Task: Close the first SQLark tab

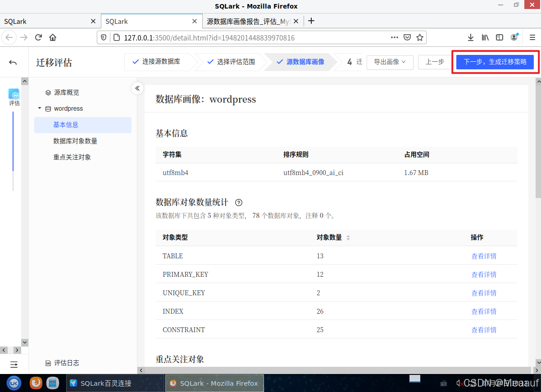Action: (x=93, y=21)
